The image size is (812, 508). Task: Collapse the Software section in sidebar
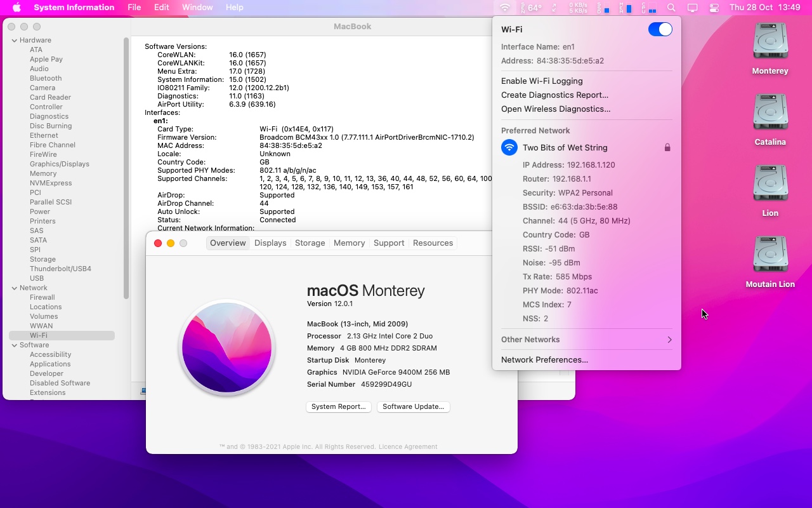(15, 345)
